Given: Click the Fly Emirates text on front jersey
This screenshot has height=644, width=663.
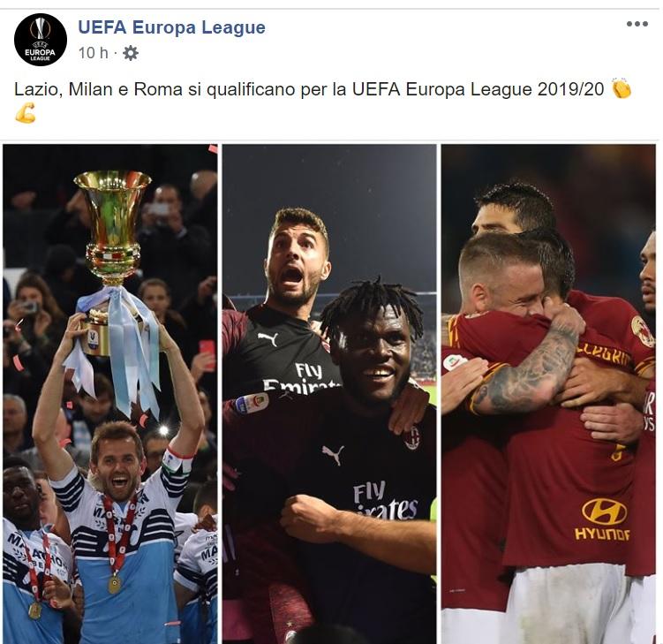Looking at the screenshot, I should (385, 501).
